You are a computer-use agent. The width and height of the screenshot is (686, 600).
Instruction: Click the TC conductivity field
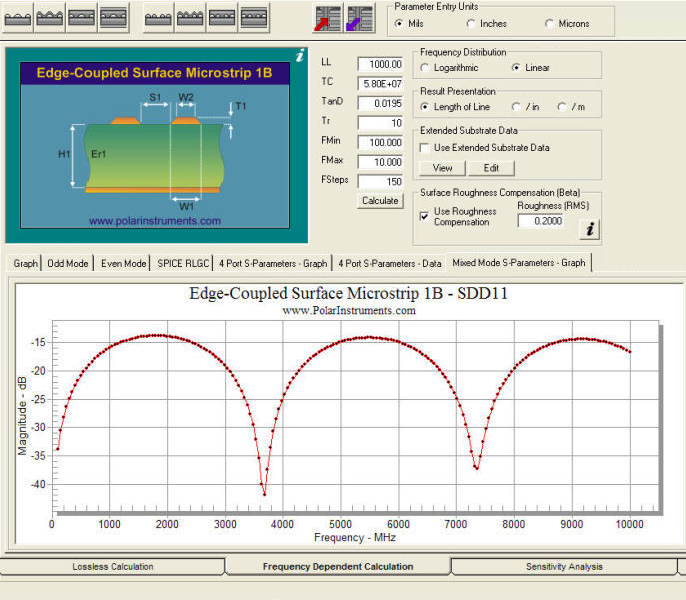click(380, 84)
